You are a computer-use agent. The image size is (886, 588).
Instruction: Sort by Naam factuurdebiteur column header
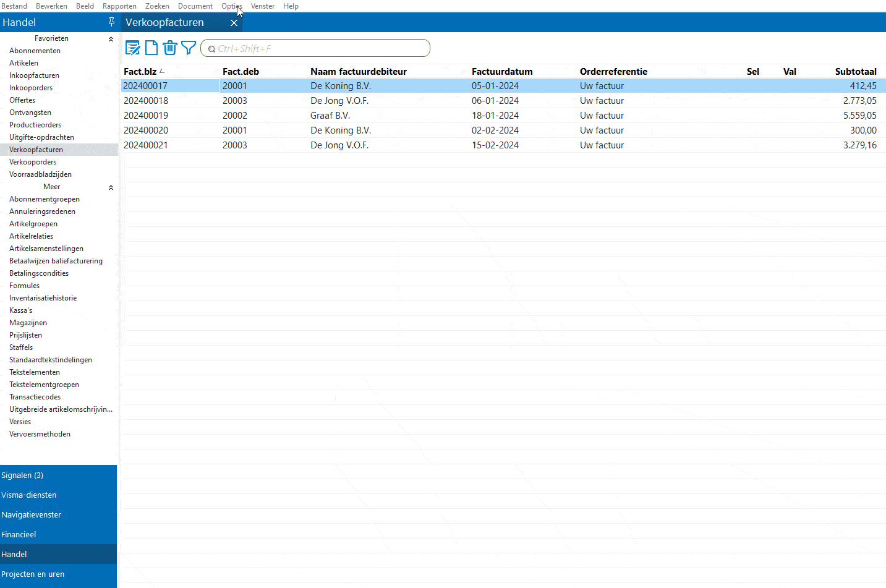click(x=359, y=72)
